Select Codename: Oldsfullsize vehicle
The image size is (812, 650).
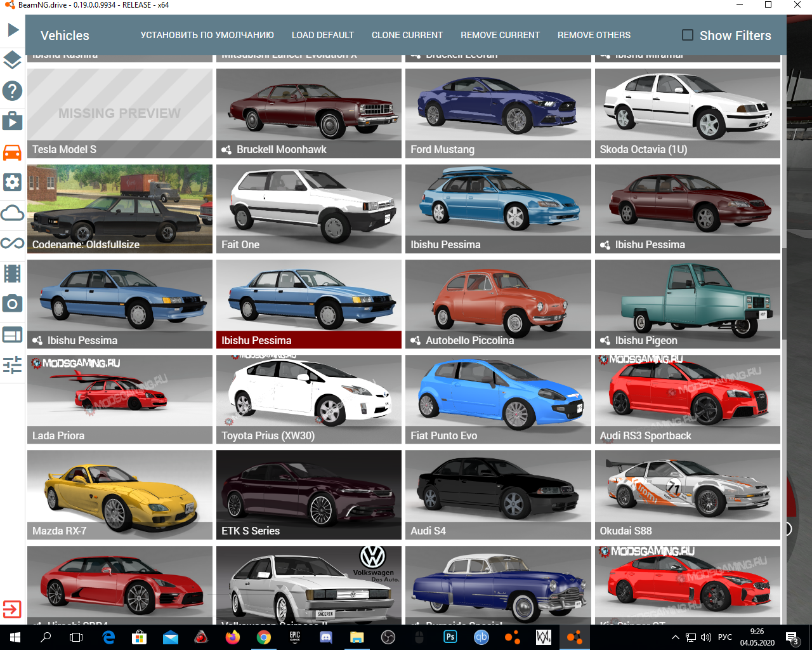click(120, 209)
